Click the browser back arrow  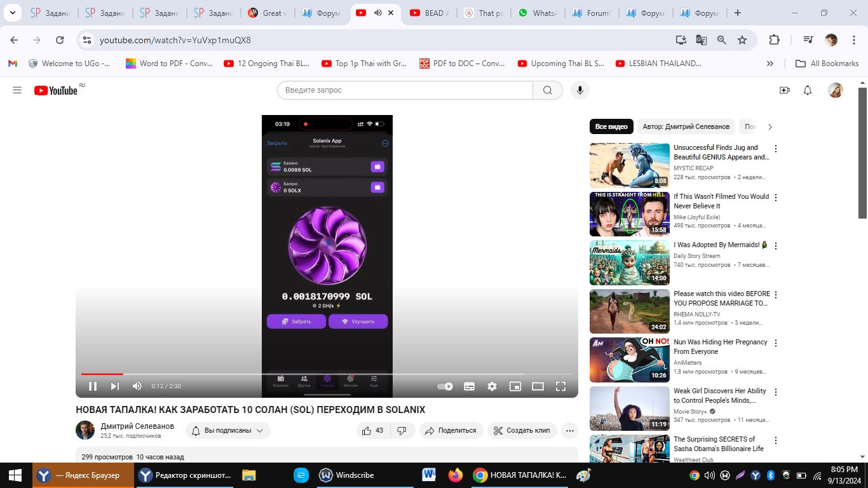pos(14,40)
